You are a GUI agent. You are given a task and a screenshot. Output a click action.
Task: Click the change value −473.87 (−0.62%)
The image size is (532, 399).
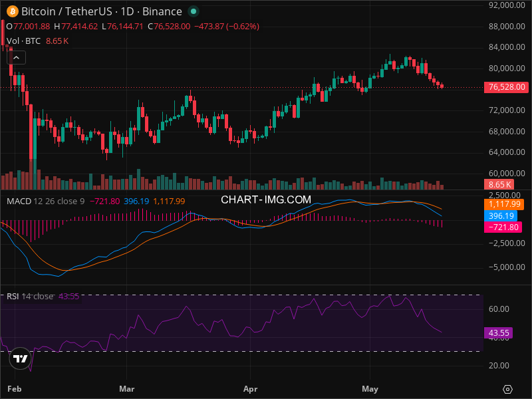point(227,27)
